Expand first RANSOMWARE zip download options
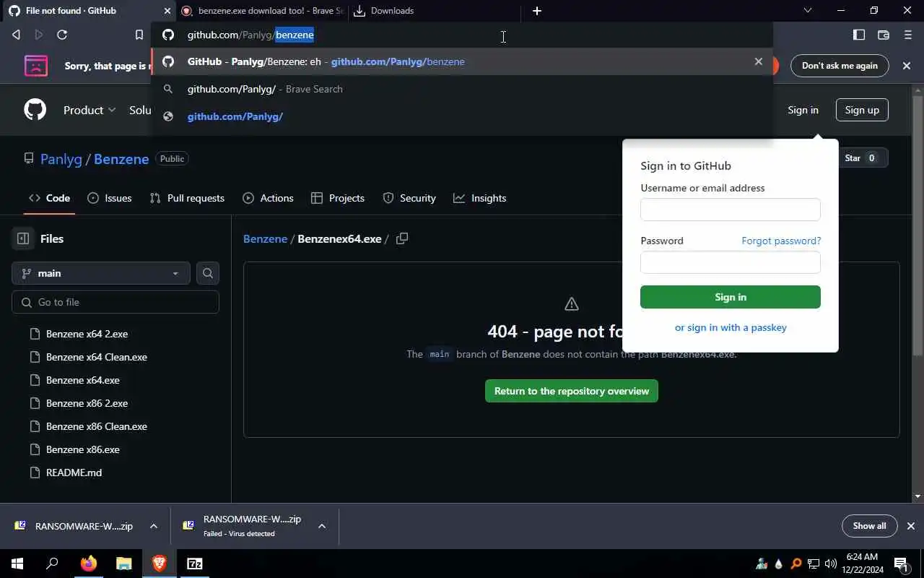924x578 pixels. click(153, 526)
